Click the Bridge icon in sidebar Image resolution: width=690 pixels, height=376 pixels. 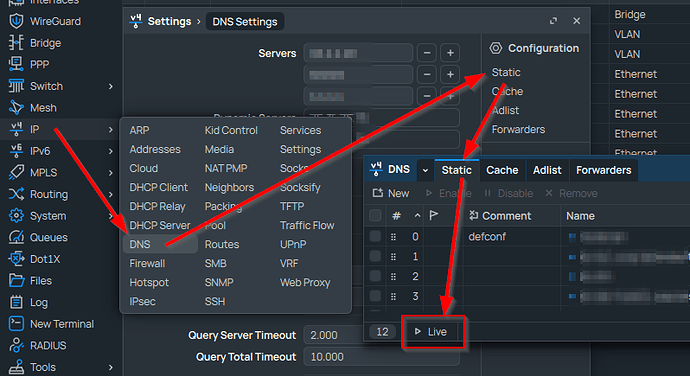pos(16,43)
